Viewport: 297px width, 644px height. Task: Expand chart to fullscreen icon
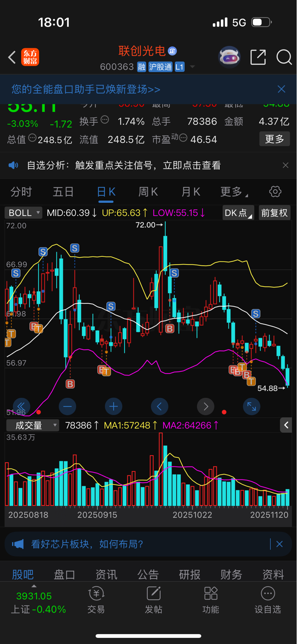click(x=251, y=407)
